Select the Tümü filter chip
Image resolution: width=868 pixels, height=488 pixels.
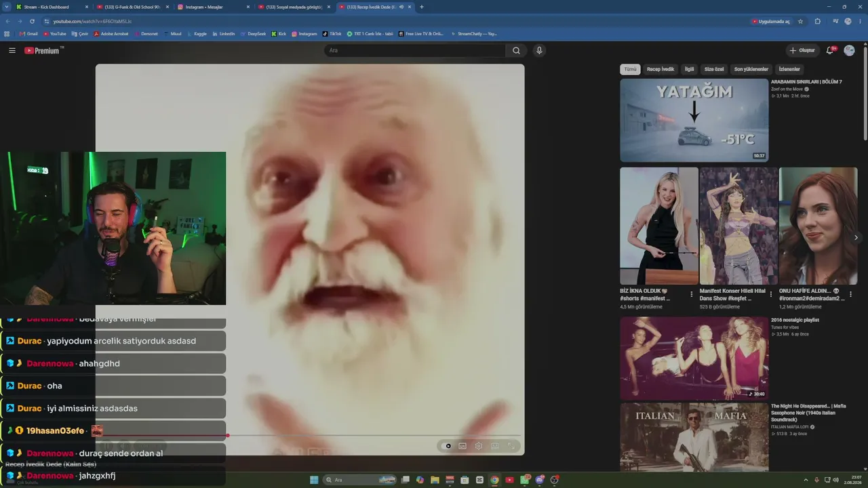pos(630,69)
